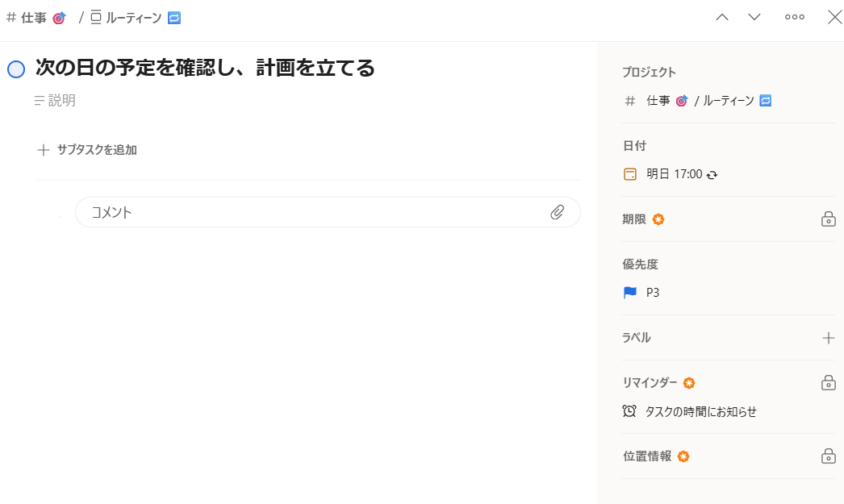Click the P3 priority flag icon
The image size is (844, 504).
[x=629, y=293]
